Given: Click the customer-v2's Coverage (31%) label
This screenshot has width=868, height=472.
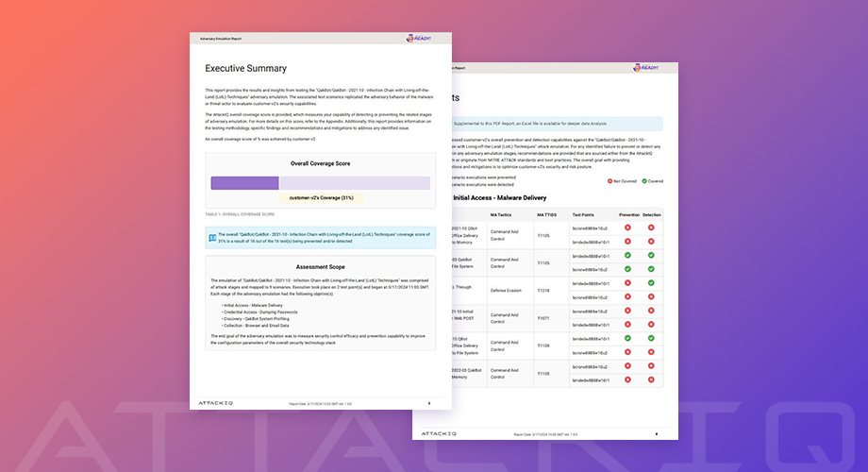Looking at the screenshot, I should point(321,198).
